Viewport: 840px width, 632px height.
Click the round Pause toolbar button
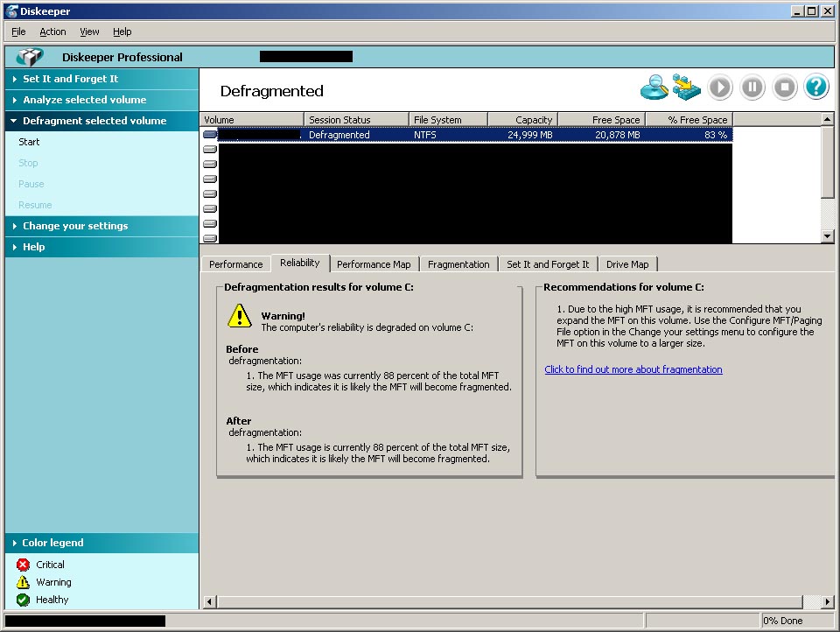(752, 88)
